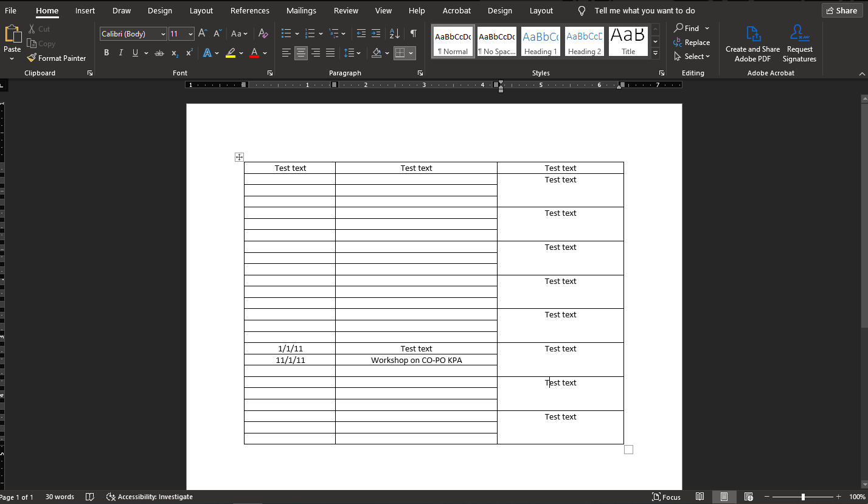Click the Workshop on CO-PO KPA cell
This screenshot has width=868, height=504.
(416, 360)
